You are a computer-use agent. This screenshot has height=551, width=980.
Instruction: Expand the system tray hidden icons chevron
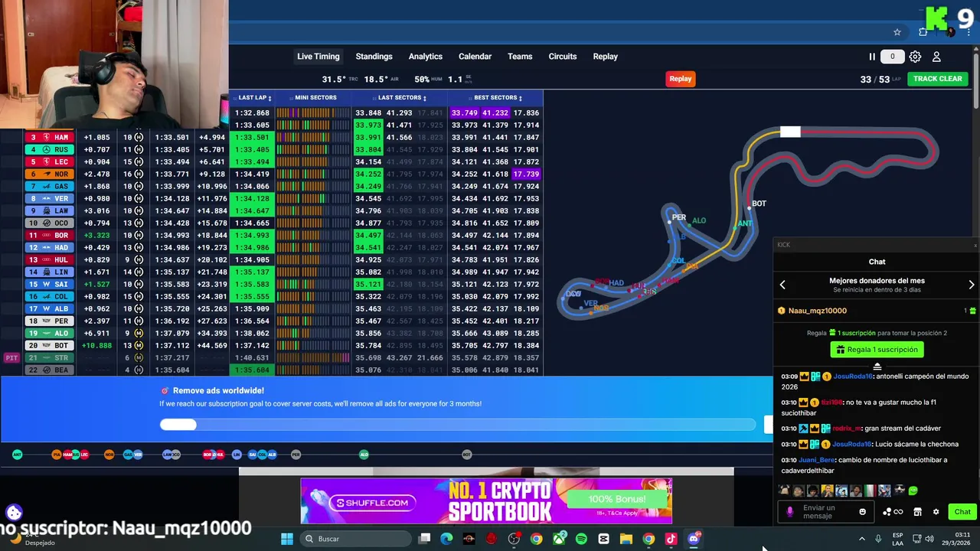click(861, 539)
